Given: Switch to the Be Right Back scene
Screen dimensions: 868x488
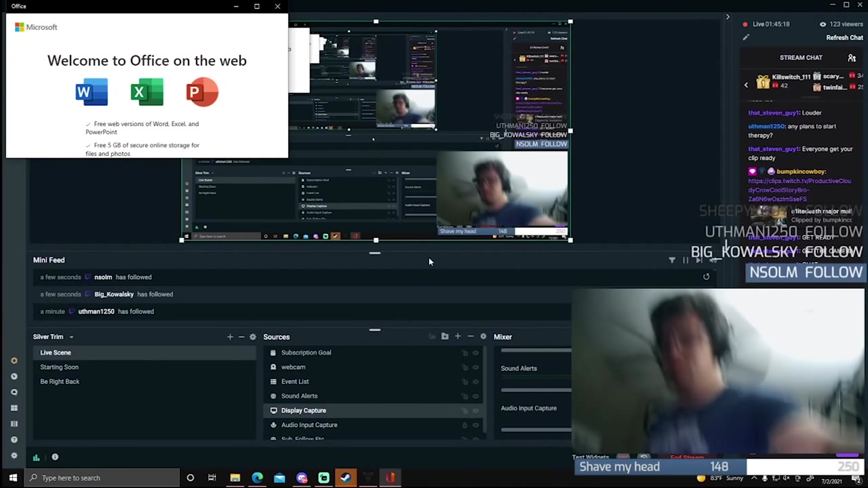Looking at the screenshot, I should point(60,382).
